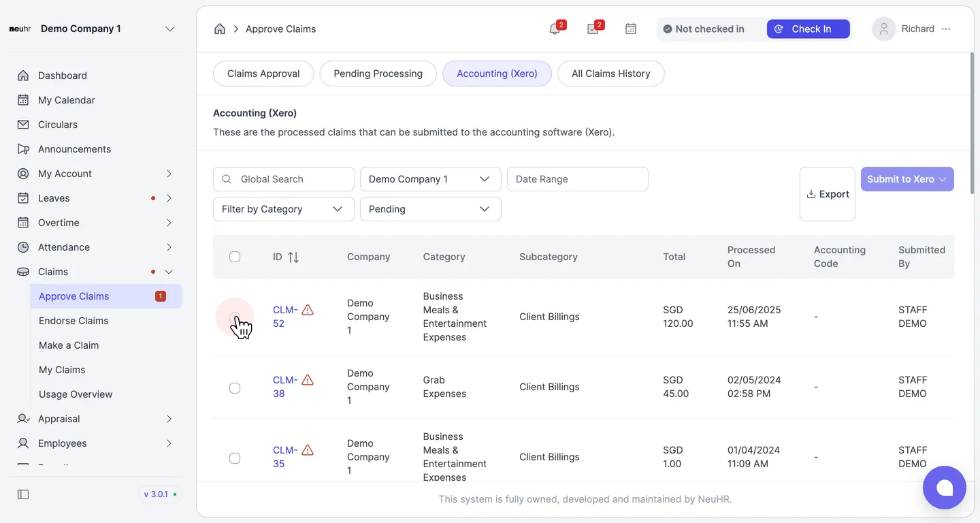Collapse the sidebar using the panel icon
The width and height of the screenshot is (980, 523).
click(23, 494)
